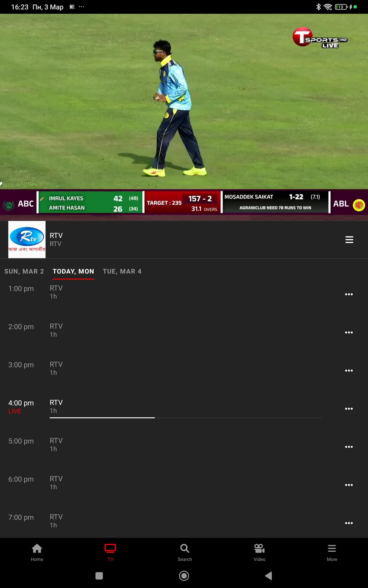
Task: Tap the live video player
Action: (184, 117)
